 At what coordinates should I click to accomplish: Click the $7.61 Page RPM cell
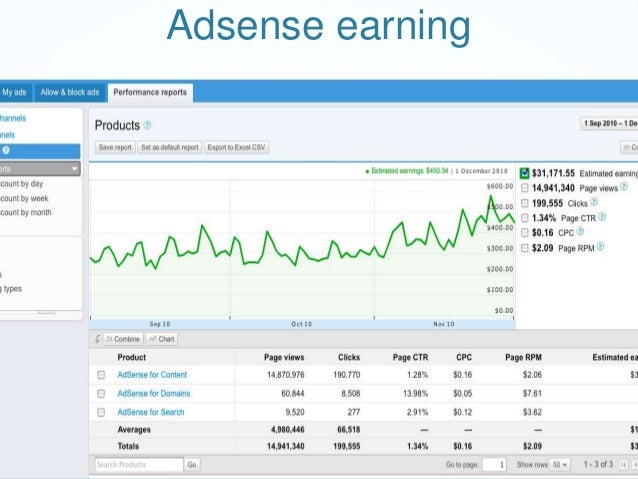[532, 394]
